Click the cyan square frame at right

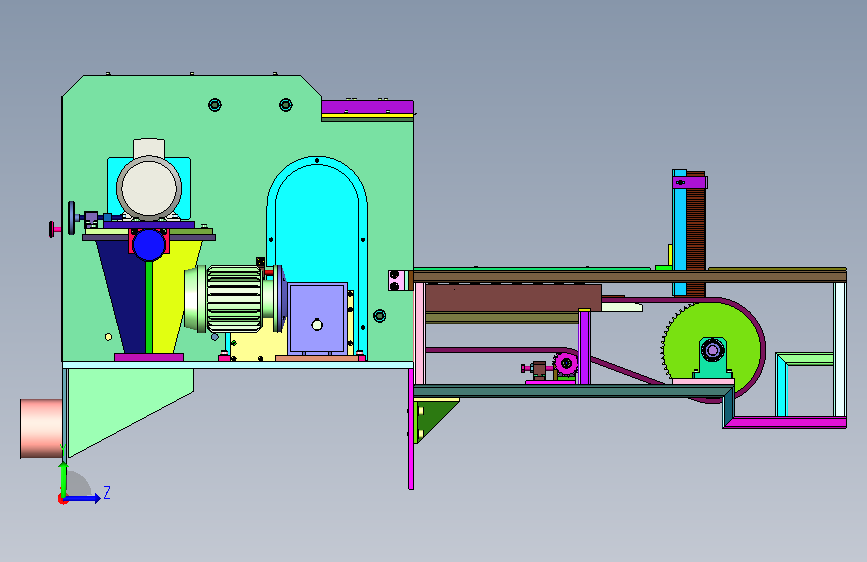805,384
